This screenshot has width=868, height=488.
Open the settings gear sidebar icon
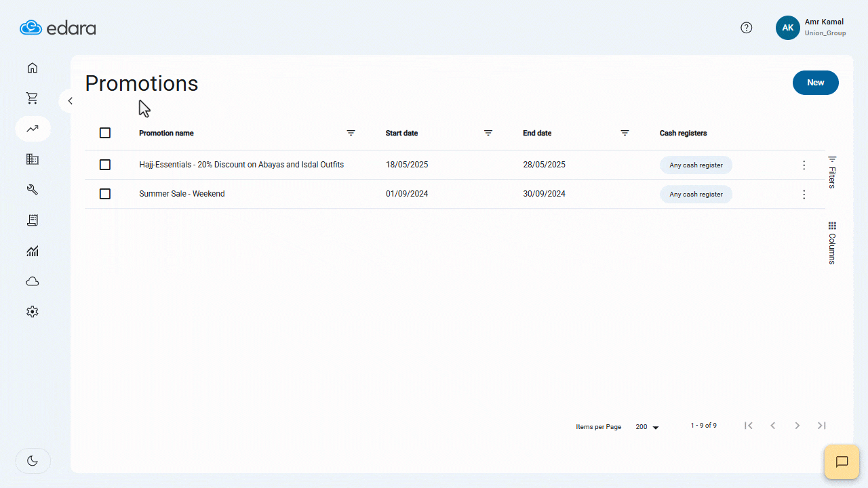click(x=33, y=312)
